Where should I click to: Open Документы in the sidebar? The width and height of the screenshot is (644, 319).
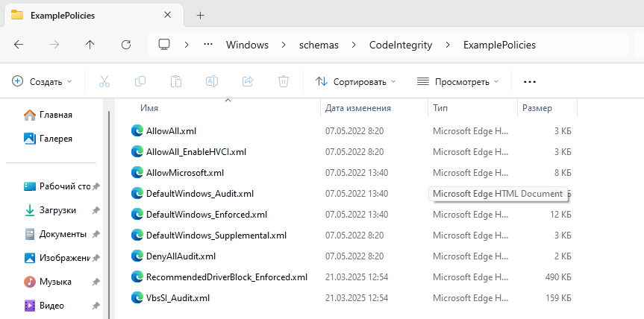[x=63, y=234]
